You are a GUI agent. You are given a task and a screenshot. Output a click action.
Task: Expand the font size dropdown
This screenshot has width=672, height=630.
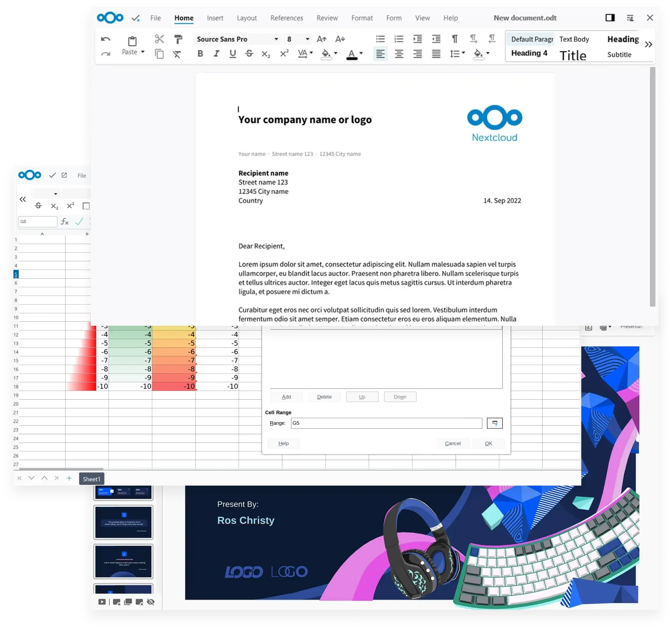point(307,39)
